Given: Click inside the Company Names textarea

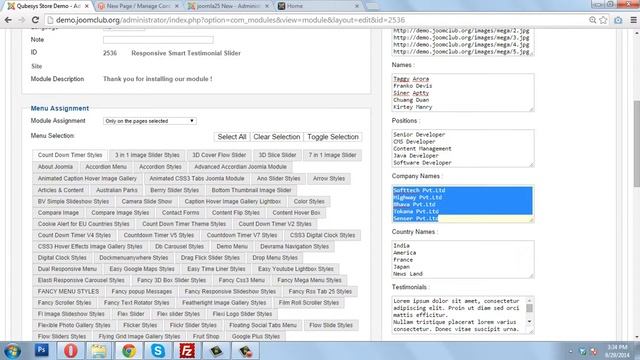Looking at the screenshot, I should point(463,204).
